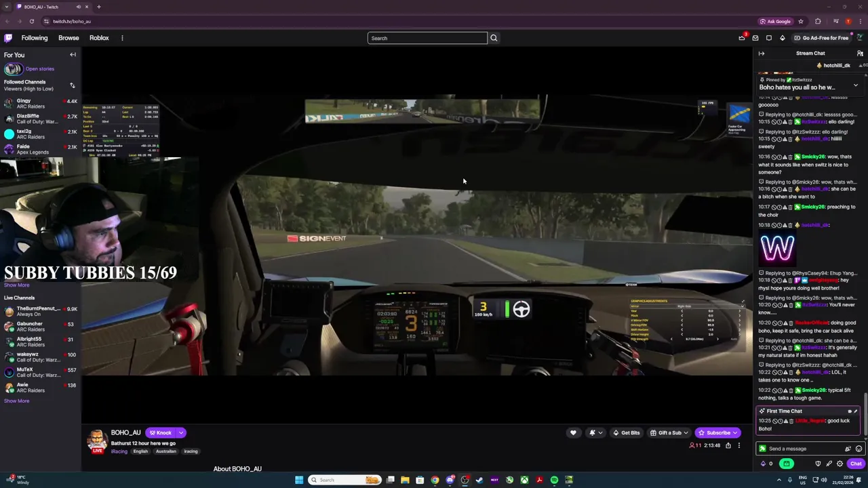The image size is (868, 488).
Task: Open Spotify from the taskbar
Action: pyautogui.click(x=554, y=480)
